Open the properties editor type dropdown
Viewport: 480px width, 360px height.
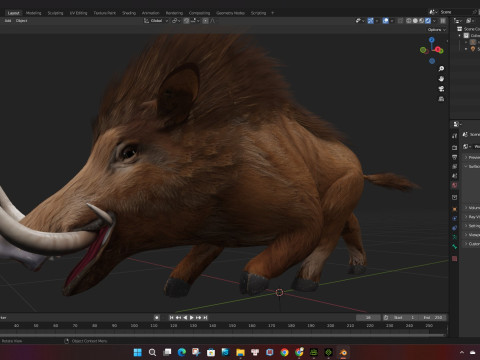click(457, 124)
